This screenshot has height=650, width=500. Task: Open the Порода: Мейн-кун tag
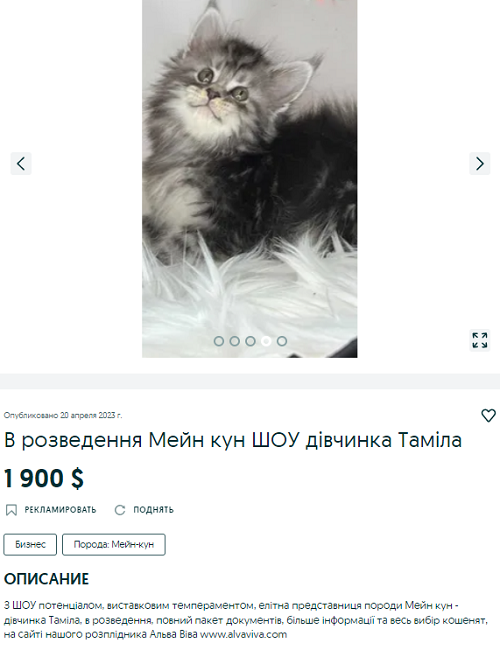tap(114, 544)
